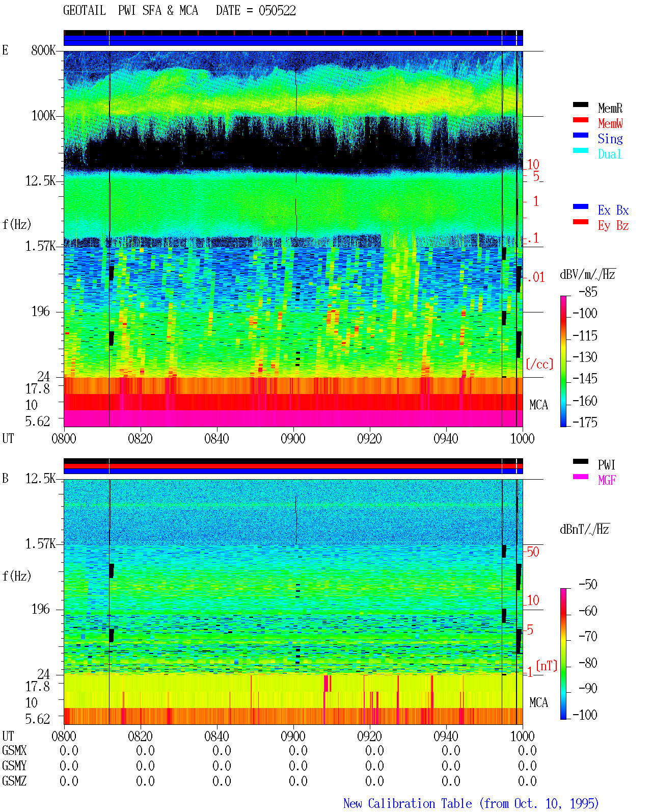Screen dimensions: 652x812
Task: Click the "dBnT/√Hz" unit label
Action: point(585,529)
